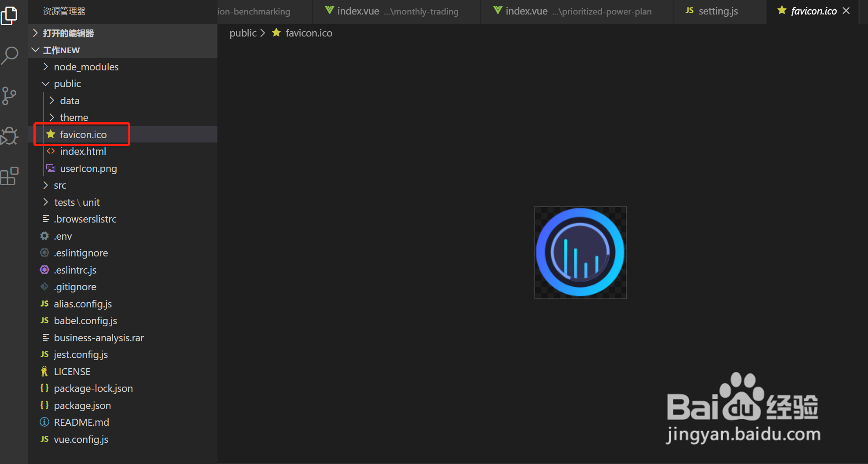The image size is (868, 464).
Task: Click the HTML icon beside index.html
Action: tap(51, 151)
